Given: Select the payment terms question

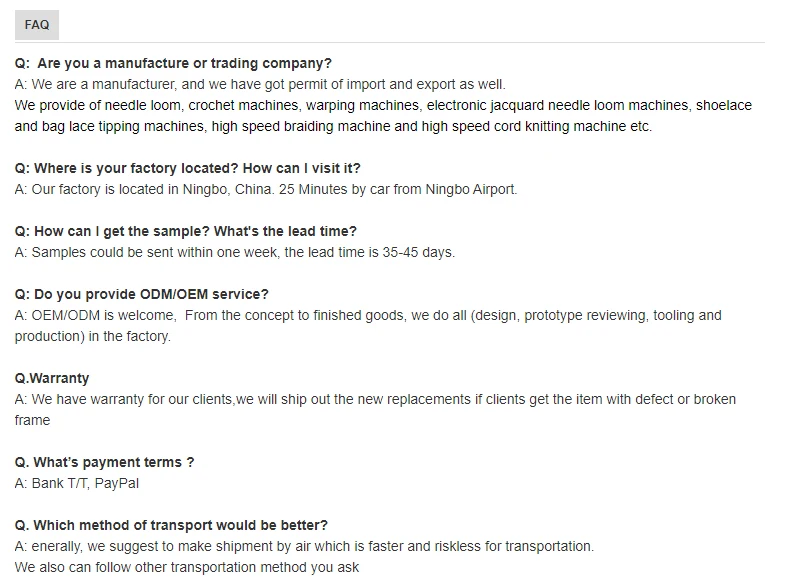Looking at the screenshot, I should click(x=104, y=462).
